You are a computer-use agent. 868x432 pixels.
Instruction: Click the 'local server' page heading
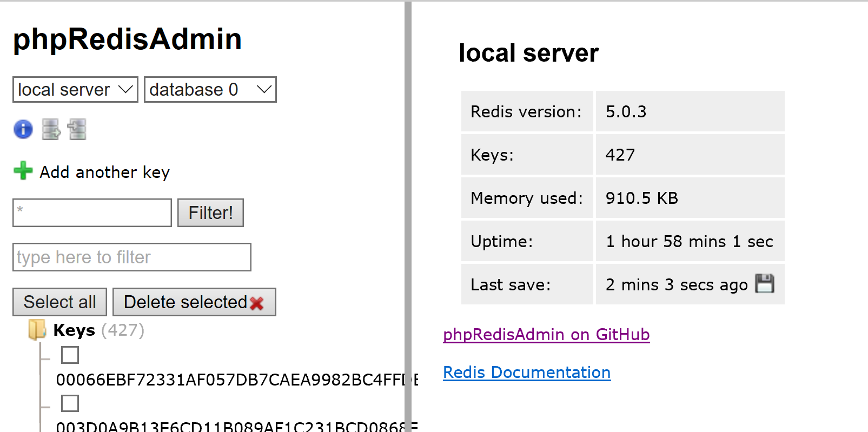[528, 53]
